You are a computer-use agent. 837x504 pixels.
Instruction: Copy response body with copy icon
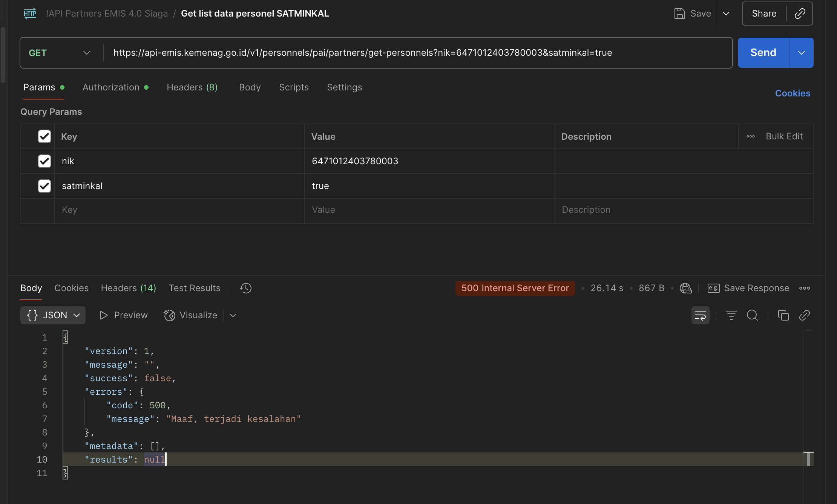(783, 315)
